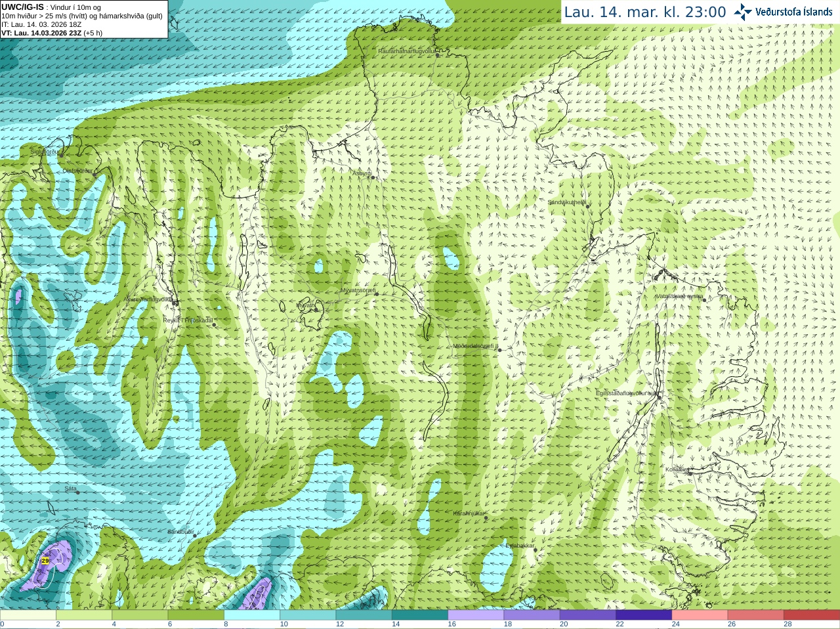Click the 4–6 m/s legend swatch
840x629 pixels.
[140, 615]
